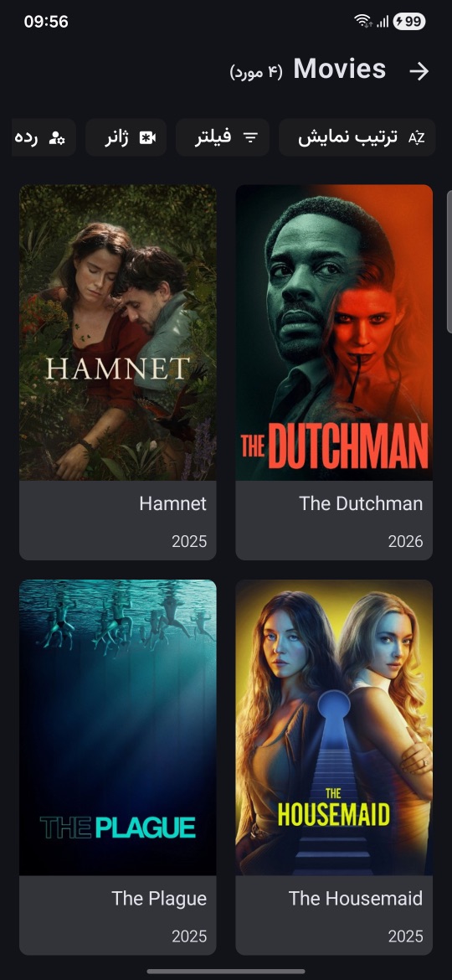Tap the Wi-Fi signal icon
The height and width of the screenshot is (980, 452).
(362, 22)
